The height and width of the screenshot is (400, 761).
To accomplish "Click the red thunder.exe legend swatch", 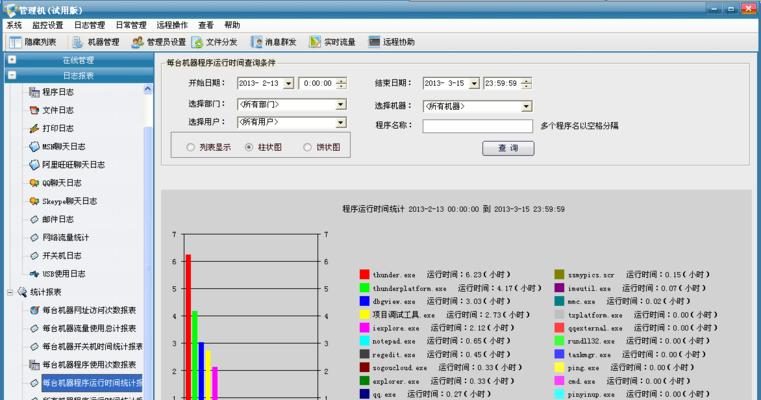I will (364, 275).
